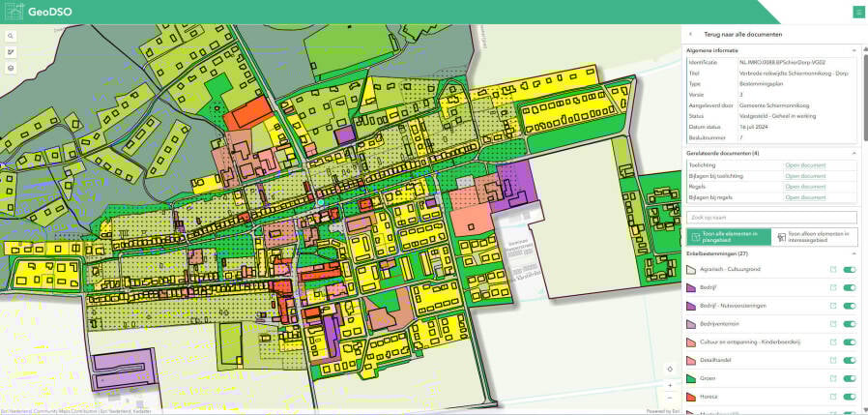The height and width of the screenshot is (415, 868).
Task: Click the purple Bedrijf color swatch
Action: (691, 287)
